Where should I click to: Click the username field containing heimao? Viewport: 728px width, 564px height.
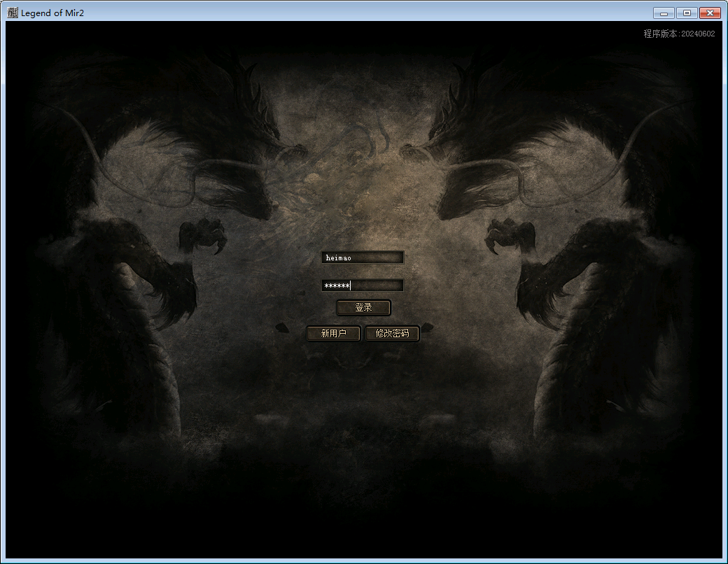pyautogui.click(x=363, y=258)
